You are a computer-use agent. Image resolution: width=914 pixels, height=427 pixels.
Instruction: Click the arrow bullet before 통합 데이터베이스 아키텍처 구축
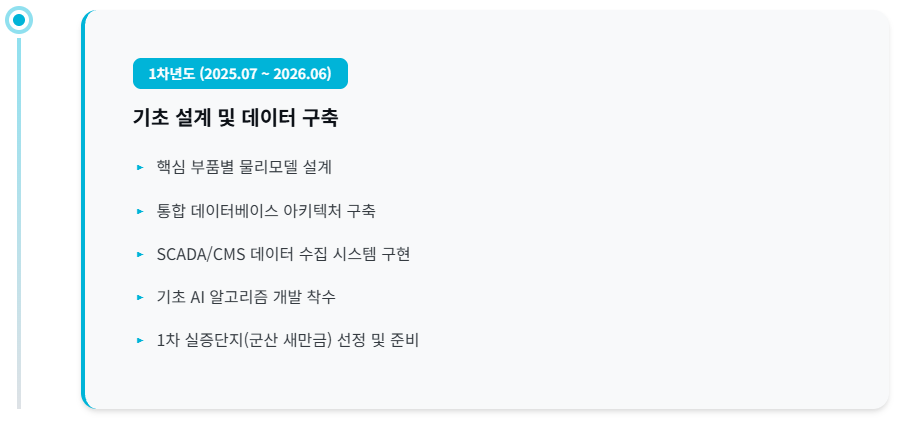pyautogui.click(x=140, y=211)
